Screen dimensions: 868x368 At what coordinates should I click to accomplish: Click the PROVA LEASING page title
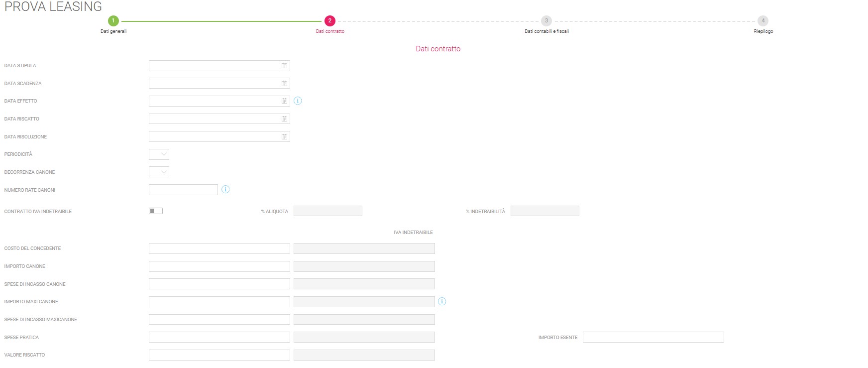click(x=53, y=6)
